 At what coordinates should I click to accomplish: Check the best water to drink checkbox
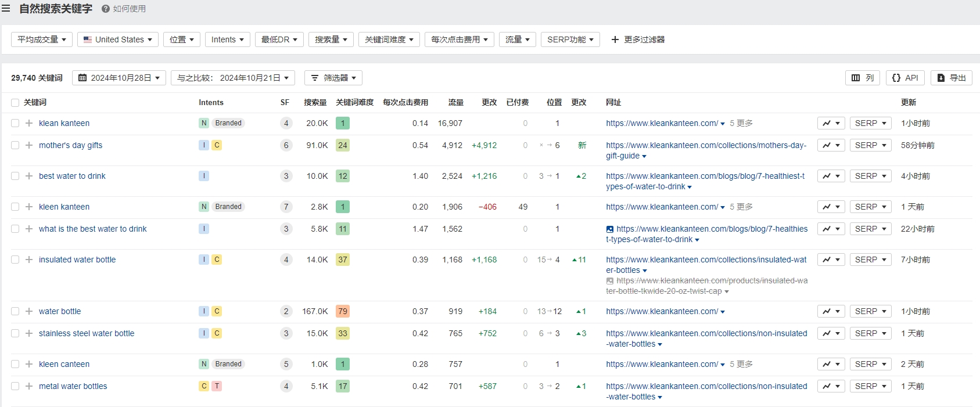pyautogui.click(x=15, y=176)
